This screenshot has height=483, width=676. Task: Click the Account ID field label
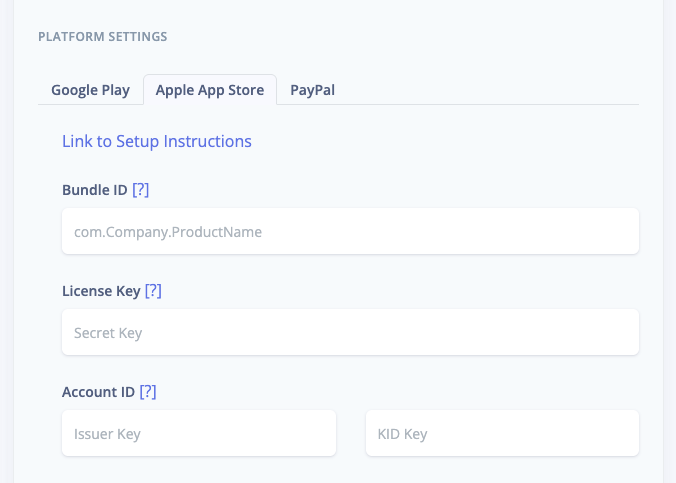(x=98, y=391)
